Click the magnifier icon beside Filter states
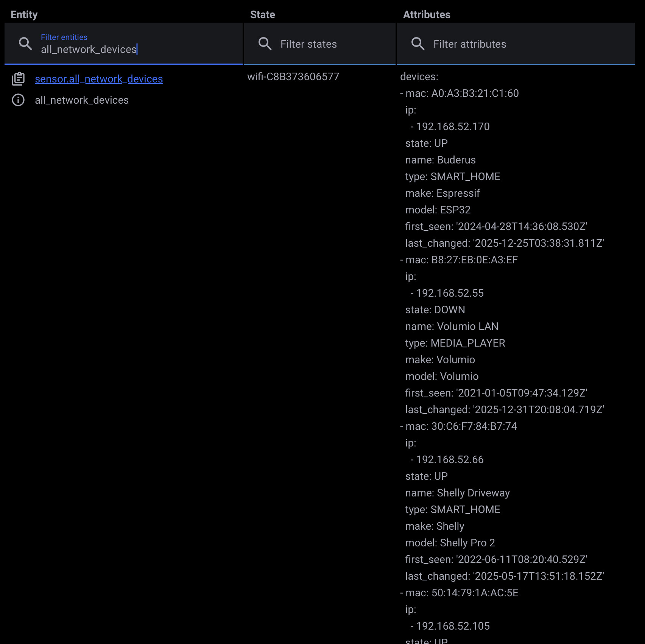 pos(265,44)
